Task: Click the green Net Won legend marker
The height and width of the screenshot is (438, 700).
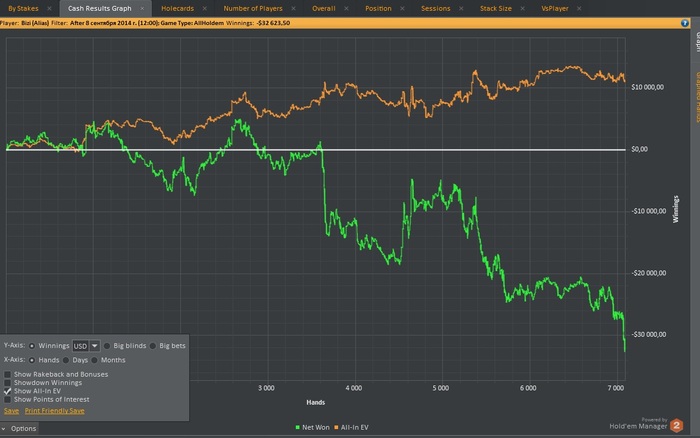Action: [x=297, y=427]
